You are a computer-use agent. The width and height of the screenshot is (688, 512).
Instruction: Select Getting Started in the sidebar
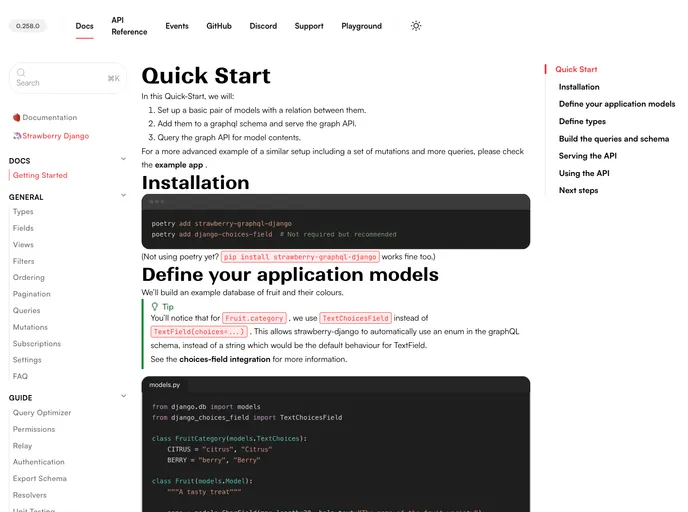[40, 175]
